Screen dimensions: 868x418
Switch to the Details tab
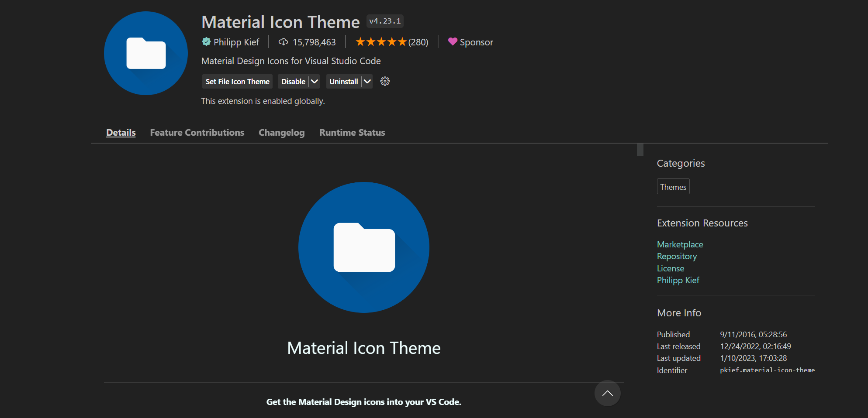pyautogui.click(x=121, y=133)
